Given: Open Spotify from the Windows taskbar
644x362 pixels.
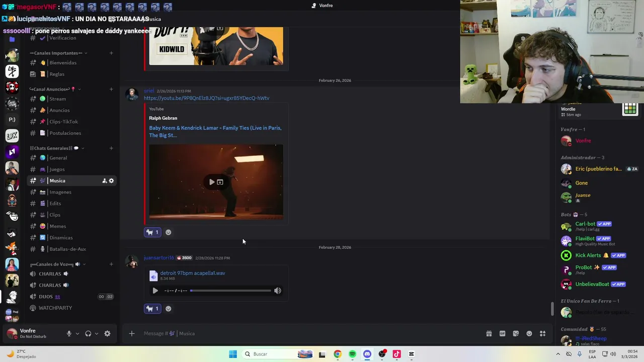Looking at the screenshot, I should tap(352, 354).
